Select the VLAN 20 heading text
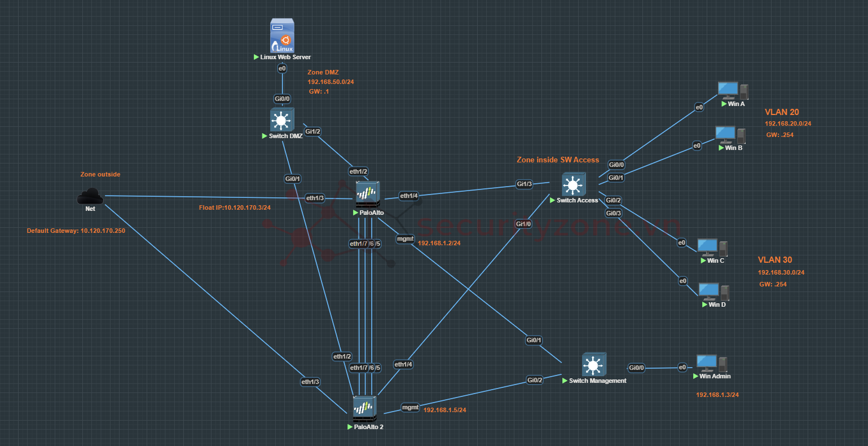Image resolution: width=868 pixels, height=446 pixels. tap(782, 112)
